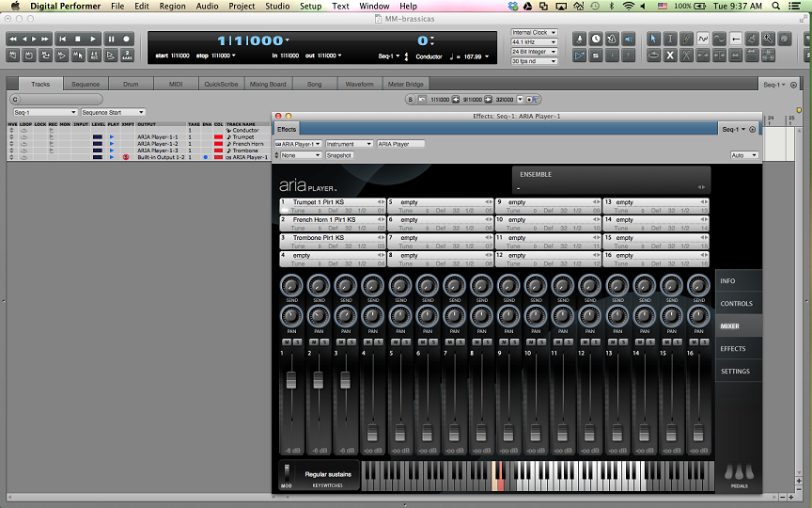Open the 24 Bit Integer dropdown

click(x=534, y=52)
